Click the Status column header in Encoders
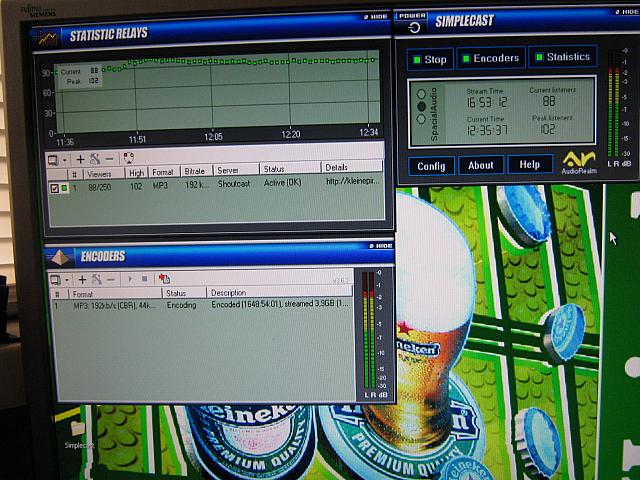The image size is (640, 480). coord(184,293)
